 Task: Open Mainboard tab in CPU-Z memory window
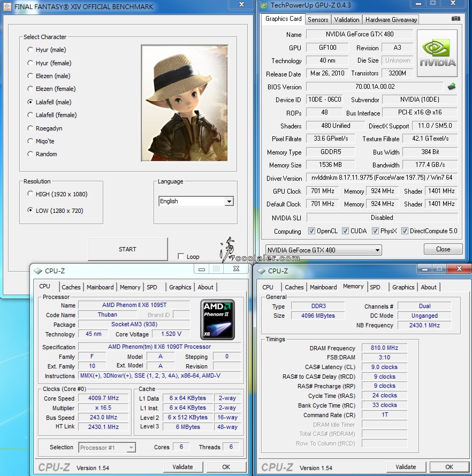click(323, 287)
